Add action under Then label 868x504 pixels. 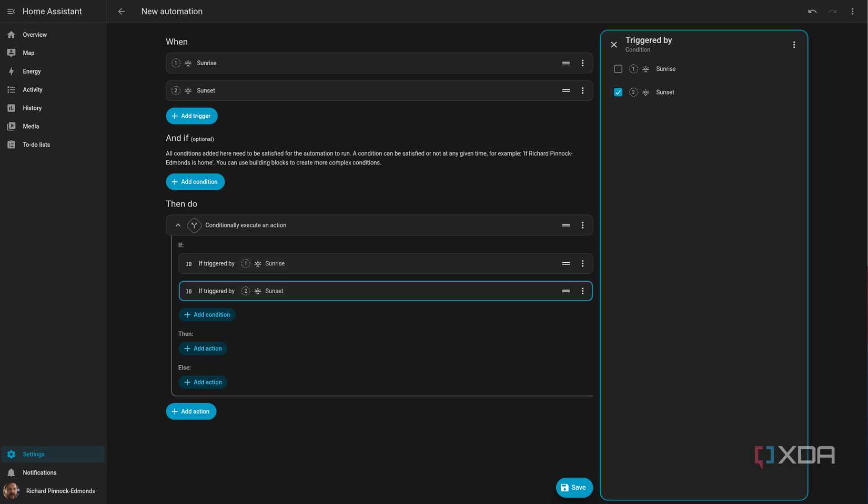203,348
